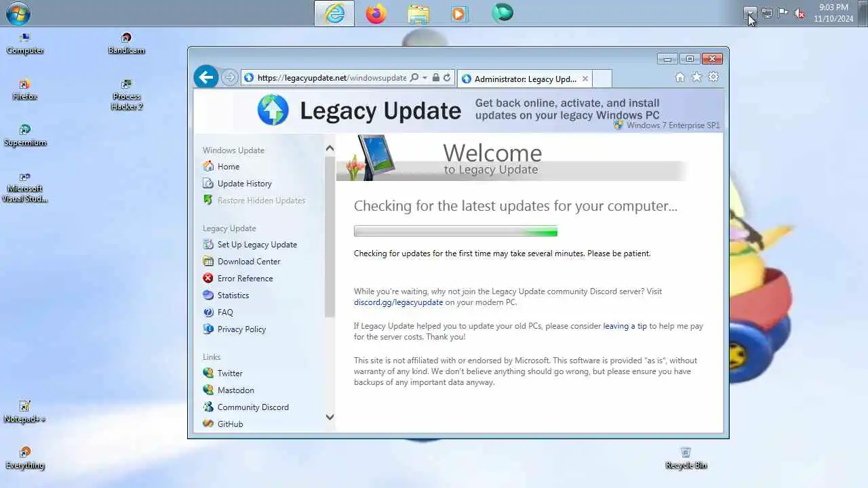Refresh the page with the reload icon

(447, 78)
